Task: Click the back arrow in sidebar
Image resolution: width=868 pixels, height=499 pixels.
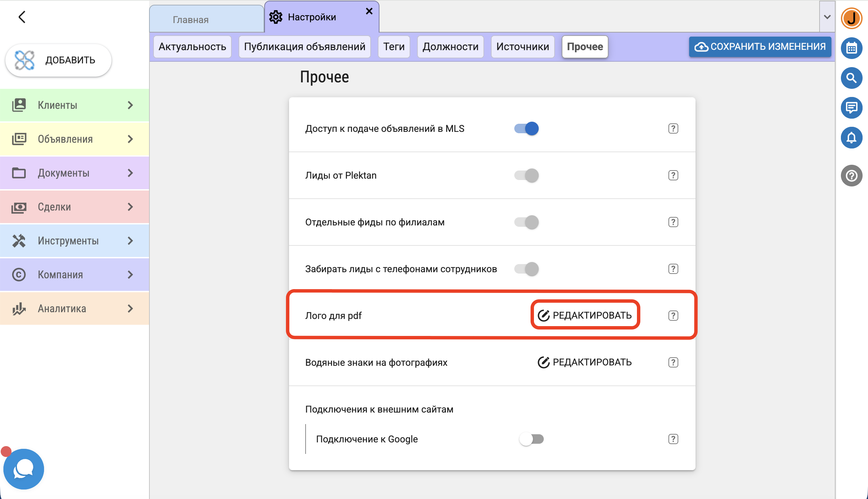Action: pos(22,17)
